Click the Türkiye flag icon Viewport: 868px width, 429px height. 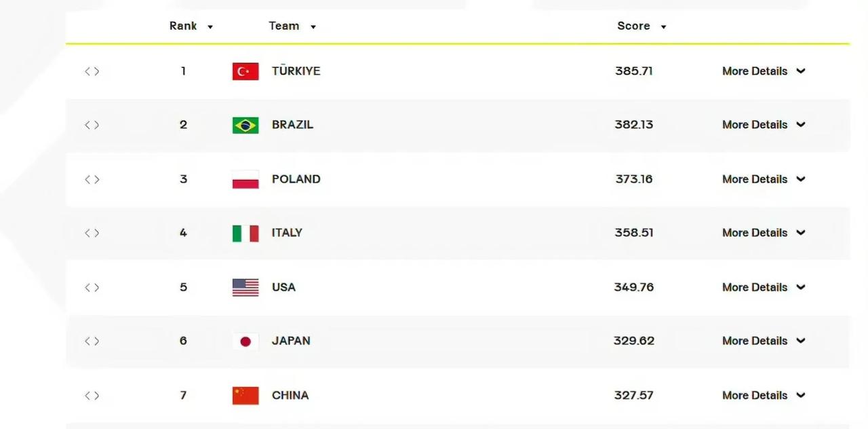point(245,71)
